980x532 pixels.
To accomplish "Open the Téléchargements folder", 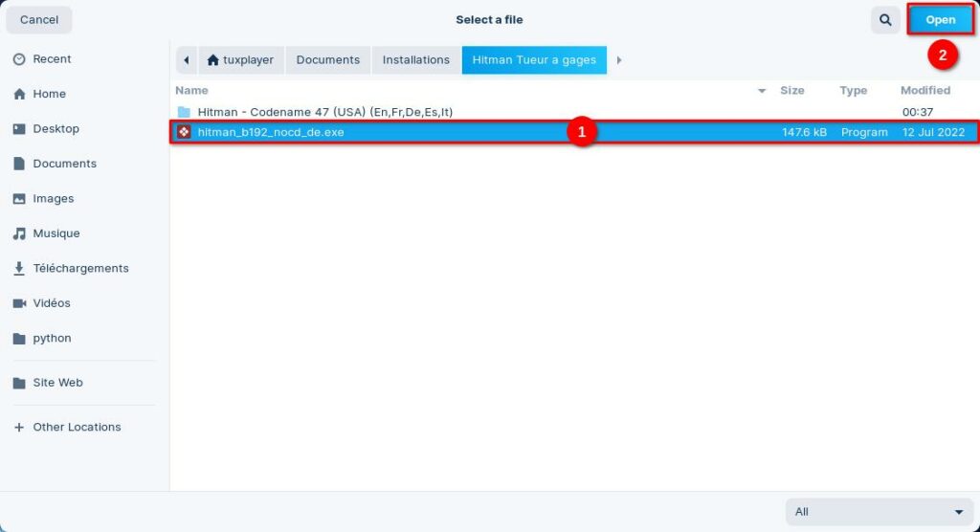I will pyautogui.click(x=80, y=269).
